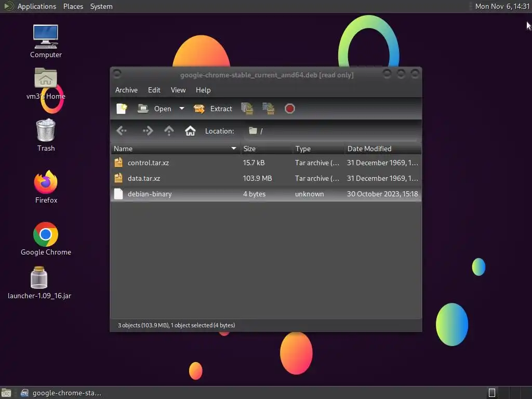The height and width of the screenshot is (399, 532).
Task: Select the data.tar.xz file row
Action: 266,178
